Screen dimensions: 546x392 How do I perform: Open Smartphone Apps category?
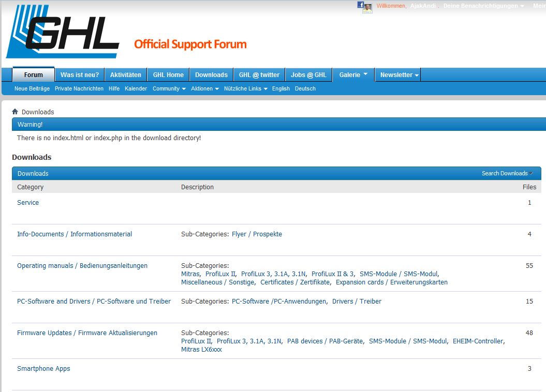tap(43, 369)
